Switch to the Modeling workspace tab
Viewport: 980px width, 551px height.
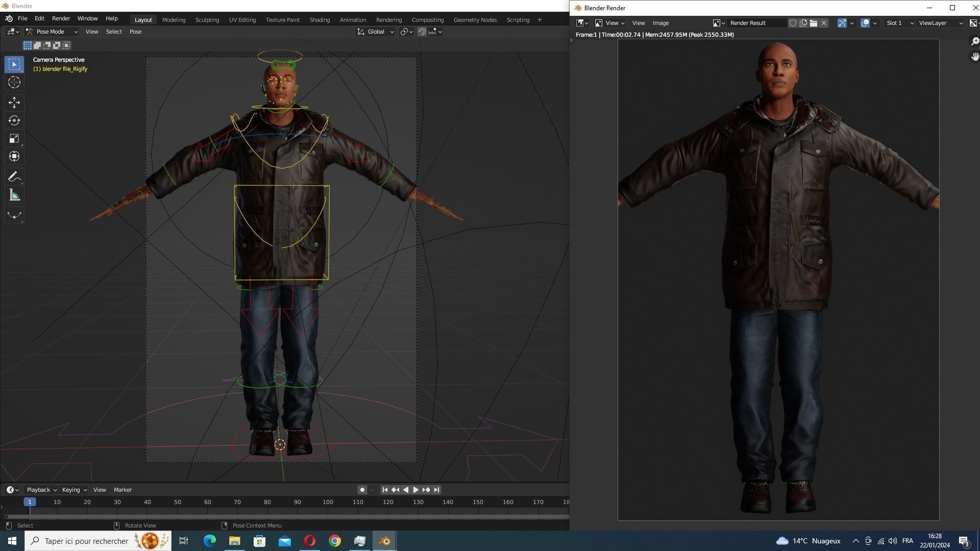174,20
